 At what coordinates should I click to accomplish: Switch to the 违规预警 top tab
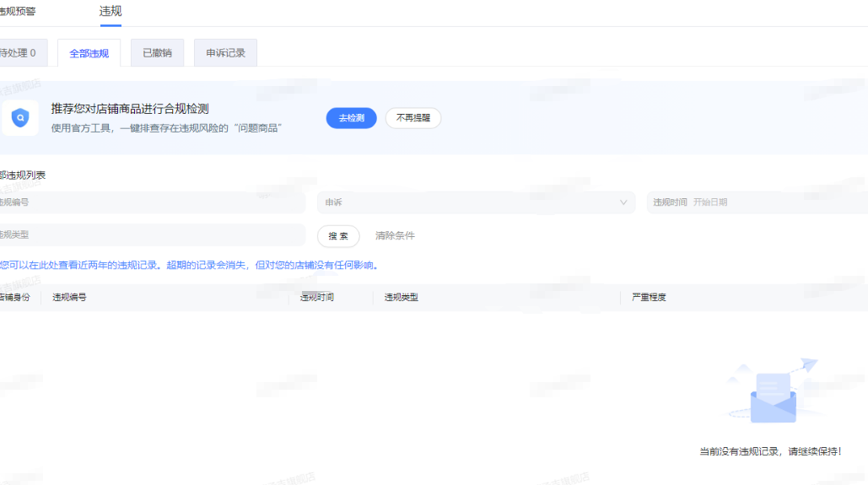click(17, 12)
